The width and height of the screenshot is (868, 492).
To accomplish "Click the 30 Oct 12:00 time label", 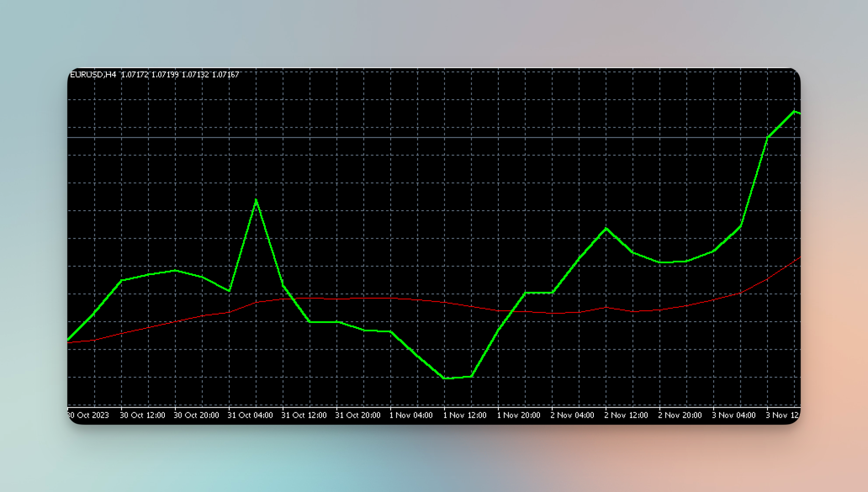I will click(x=142, y=415).
